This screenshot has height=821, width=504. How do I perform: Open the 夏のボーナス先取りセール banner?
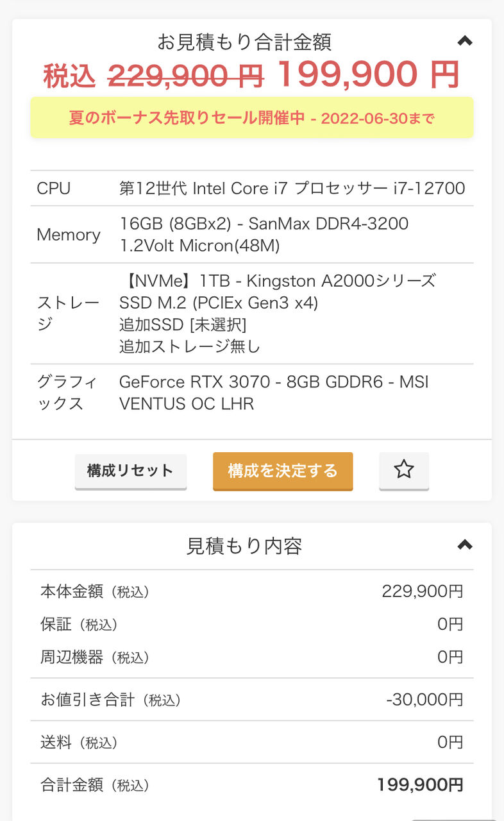tap(251, 118)
